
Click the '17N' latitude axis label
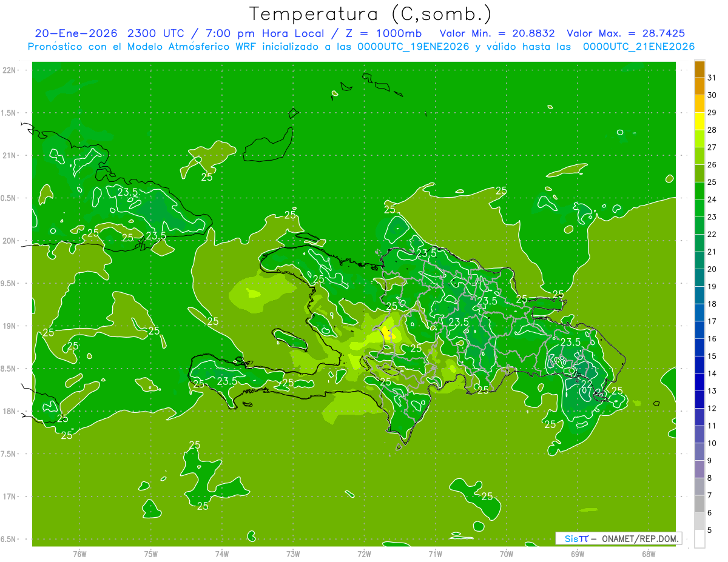click(x=10, y=497)
